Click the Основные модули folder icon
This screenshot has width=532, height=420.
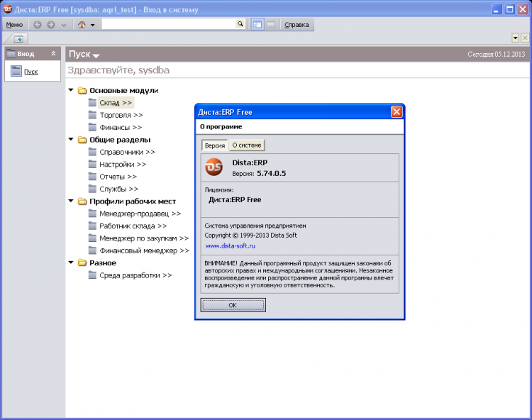pos(82,91)
